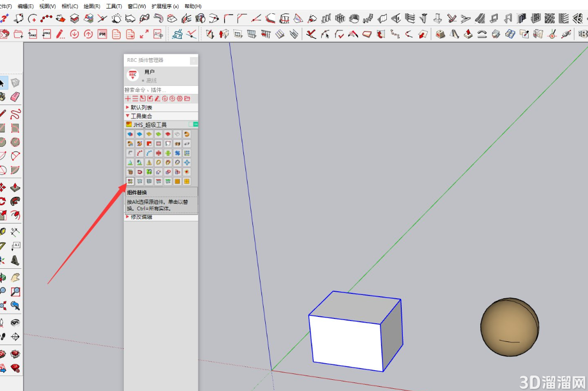Open the 编辑(E) menu
This screenshot has width=588, height=391.
tap(26, 6)
